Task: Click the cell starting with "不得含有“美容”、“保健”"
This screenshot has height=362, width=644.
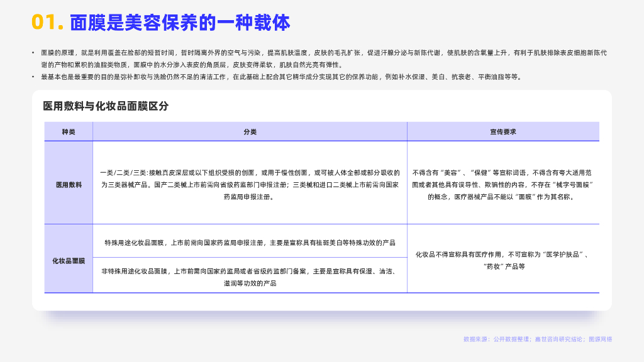Action: 503,184
